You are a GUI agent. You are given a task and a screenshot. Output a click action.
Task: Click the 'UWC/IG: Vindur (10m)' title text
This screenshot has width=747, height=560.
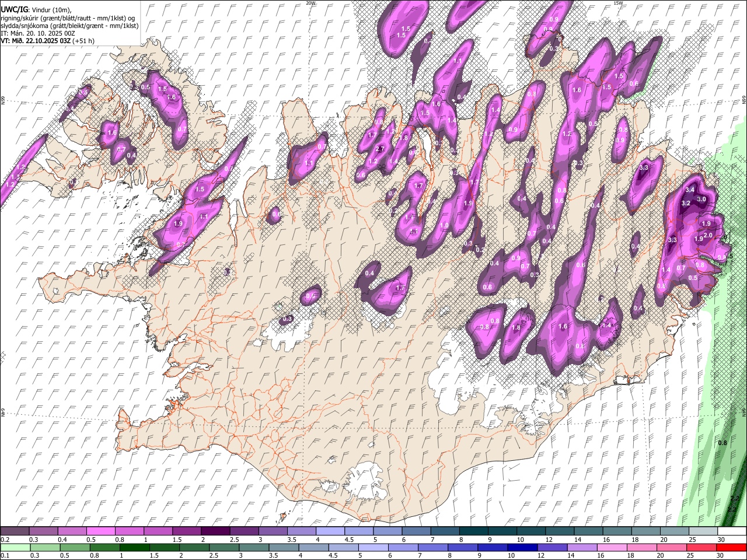[x=36, y=10]
